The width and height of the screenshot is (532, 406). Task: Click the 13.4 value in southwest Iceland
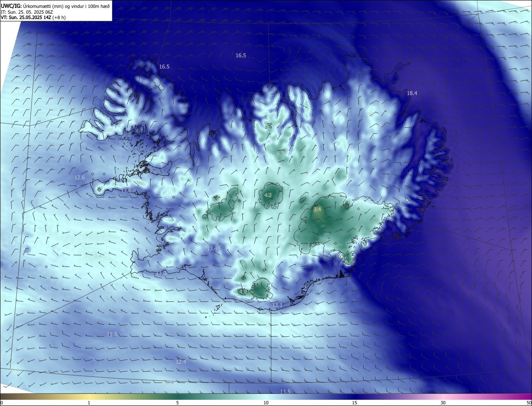coord(212,248)
